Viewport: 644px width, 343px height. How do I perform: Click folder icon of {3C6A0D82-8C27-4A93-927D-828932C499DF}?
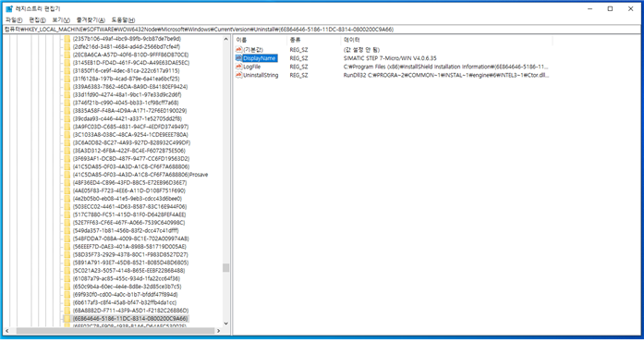tap(67, 142)
